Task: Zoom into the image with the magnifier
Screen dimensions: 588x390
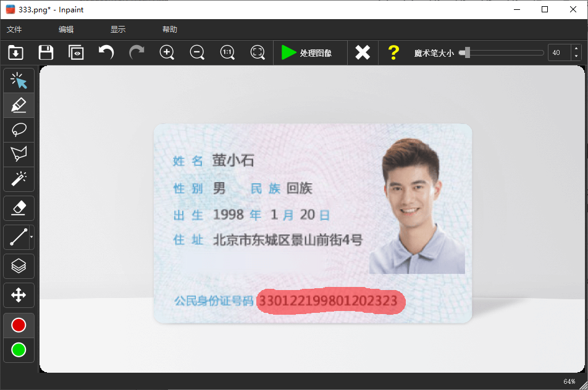Action: click(167, 52)
